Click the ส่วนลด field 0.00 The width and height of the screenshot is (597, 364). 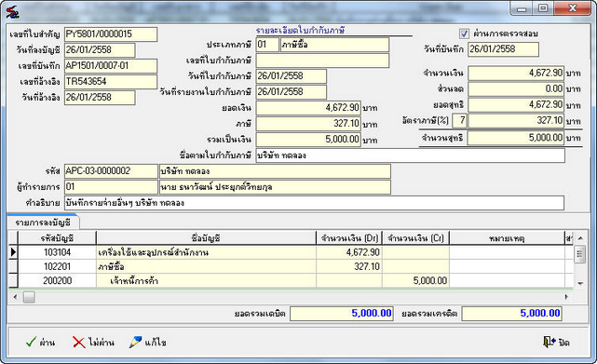pyautogui.click(x=516, y=89)
